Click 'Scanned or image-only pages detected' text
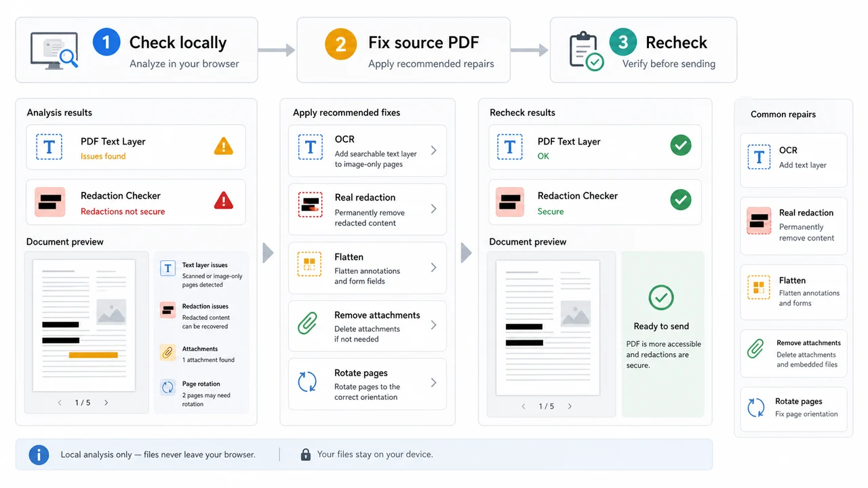Image resolution: width=868 pixels, height=488 pixels. 212,281
